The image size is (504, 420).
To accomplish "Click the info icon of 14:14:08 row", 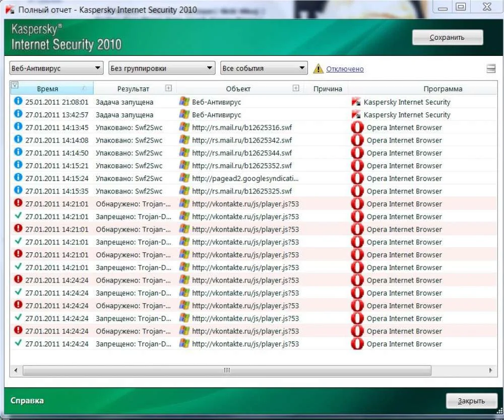I will click(18, 139).
